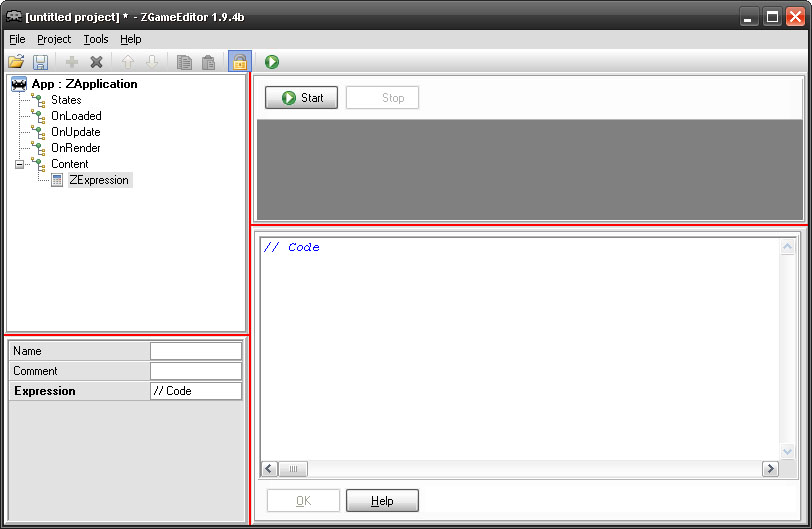Move component down with the down arrow icon
Screen dimensions: 812x529
pyautogui.click(x=152, y=62)
